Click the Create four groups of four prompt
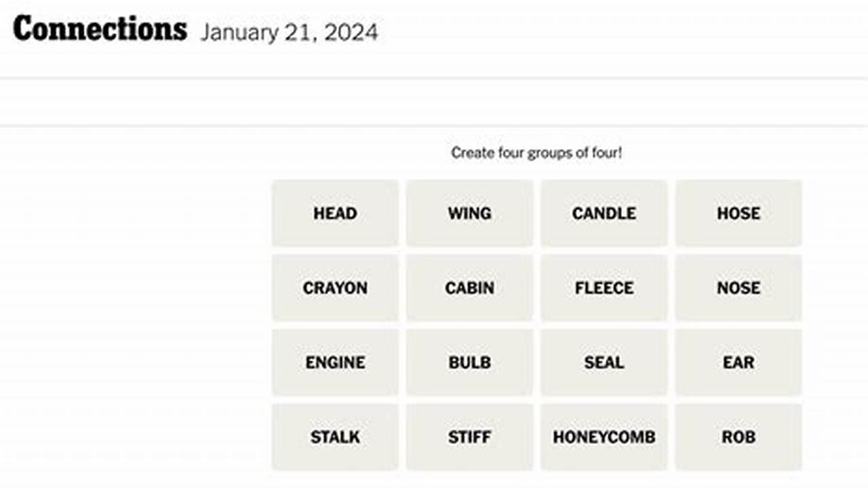Viewport: 868px width, 488px height. [536, 152]
